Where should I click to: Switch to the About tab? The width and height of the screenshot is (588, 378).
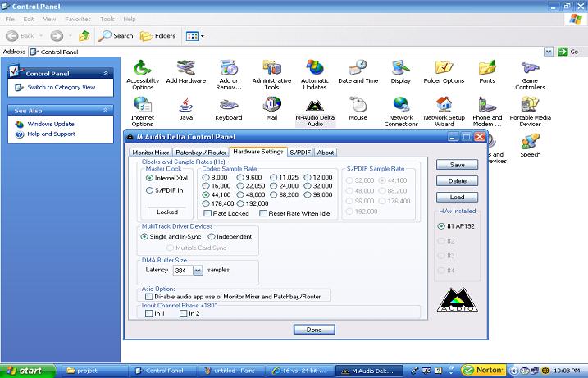[325, 153]
